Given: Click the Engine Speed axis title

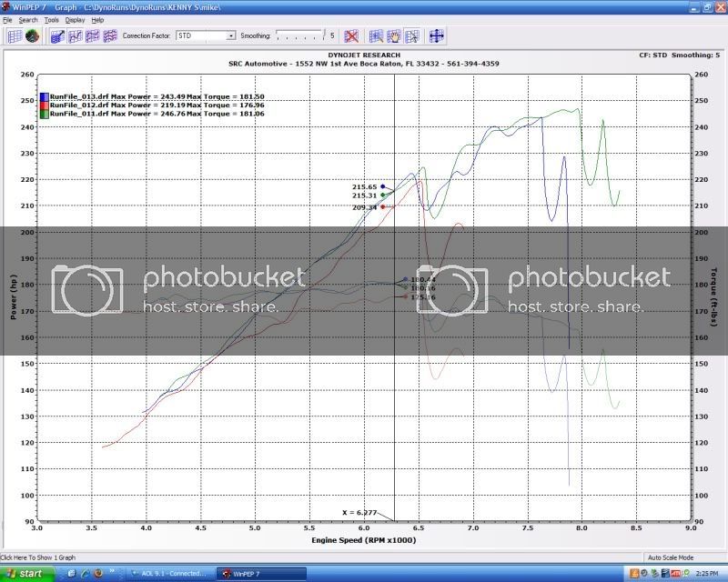Looking at the screenshot, I should 363,540.
